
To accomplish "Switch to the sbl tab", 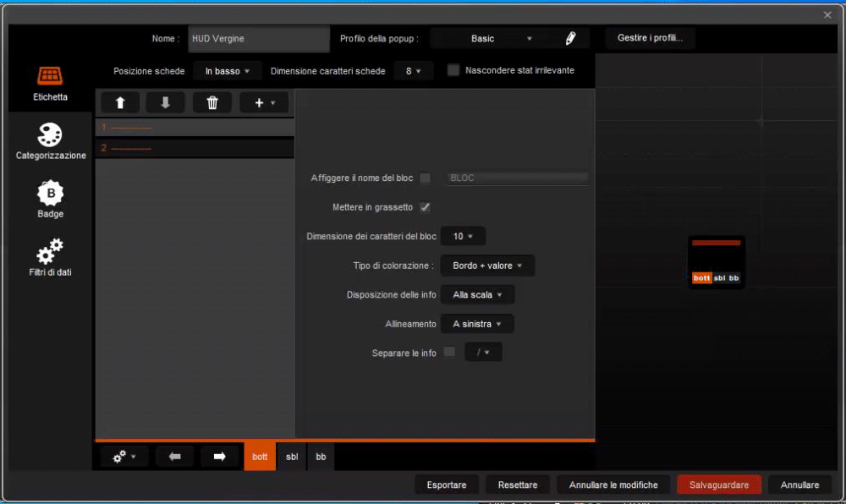I will 291,457.
